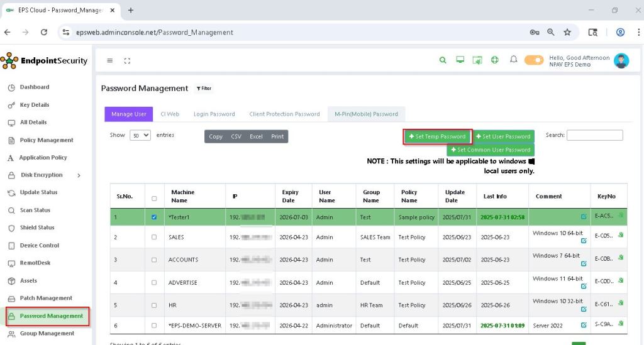Edit comment icon for SALES row
Viewport: 644px width, 345px height.
coord(584,241)
